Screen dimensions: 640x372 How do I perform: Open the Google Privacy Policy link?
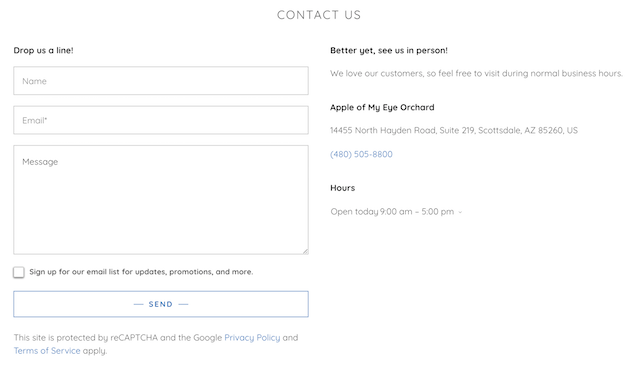coord(252,338)
